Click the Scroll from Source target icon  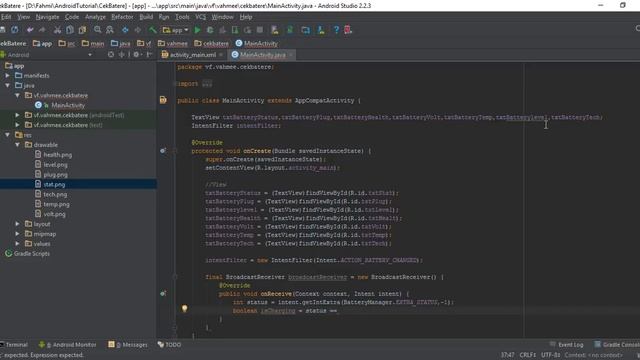tap(111, 55)
